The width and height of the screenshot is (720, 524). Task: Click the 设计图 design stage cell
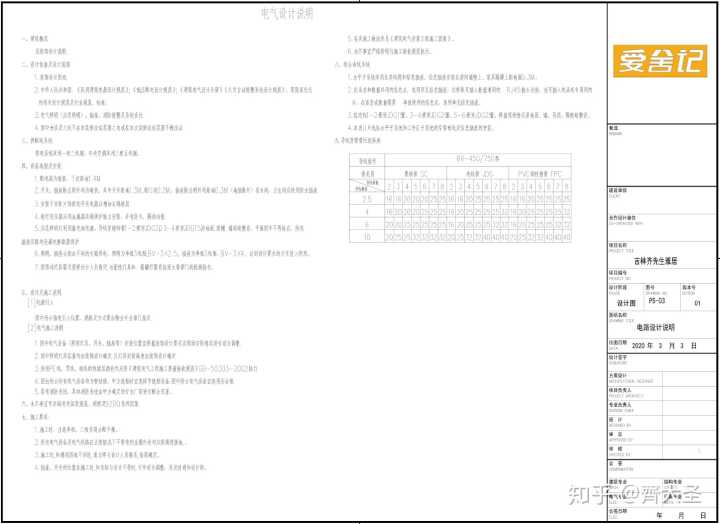tap(626, 302)
